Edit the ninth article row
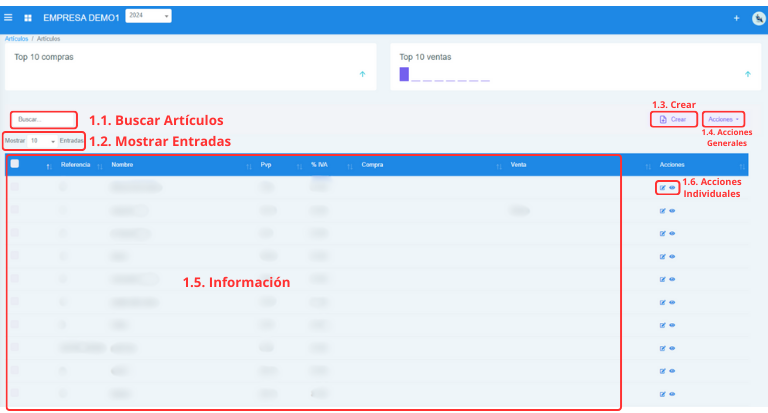Image resolution: width=768 pixels, height=413 pixels. pyautogui.click(x=663, y=371)
